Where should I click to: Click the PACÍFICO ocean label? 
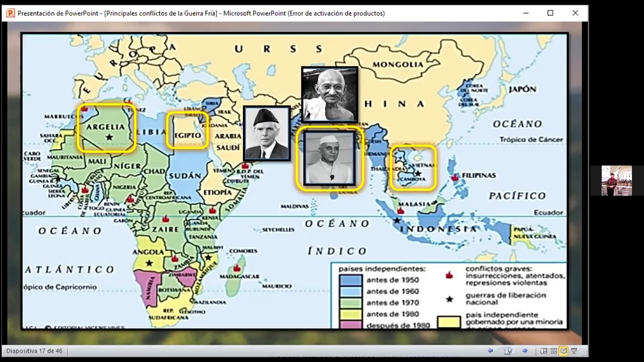517,196
